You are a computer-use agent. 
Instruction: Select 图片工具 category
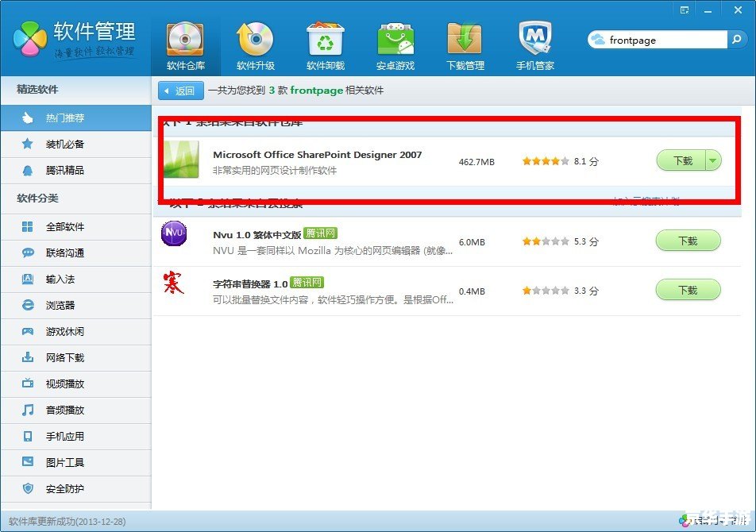tap(75, 463)
